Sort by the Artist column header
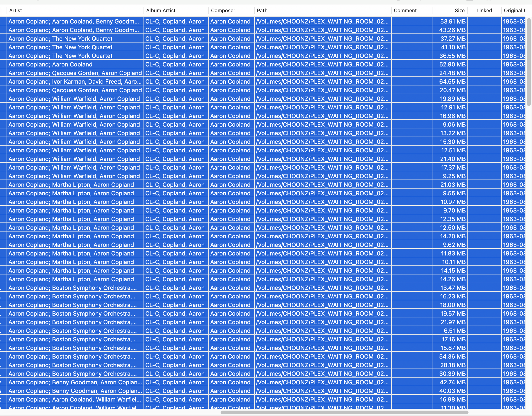532x416 pixels. tap(16, 10)
